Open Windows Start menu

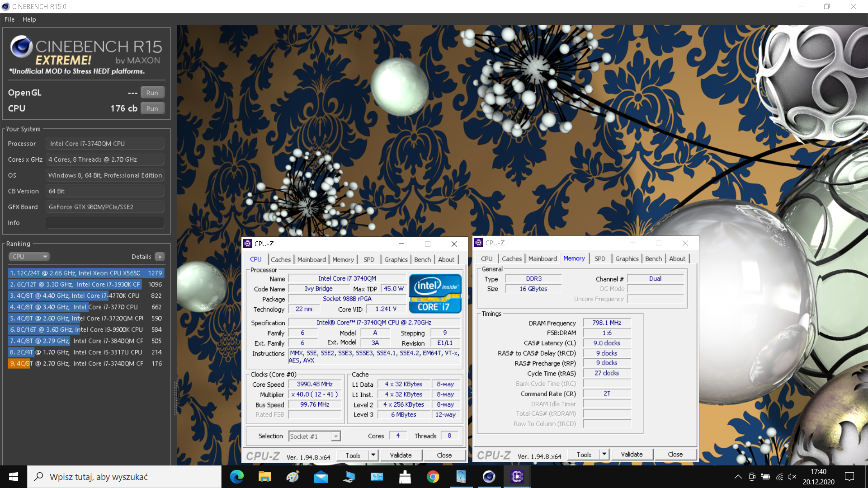(14, 477)
